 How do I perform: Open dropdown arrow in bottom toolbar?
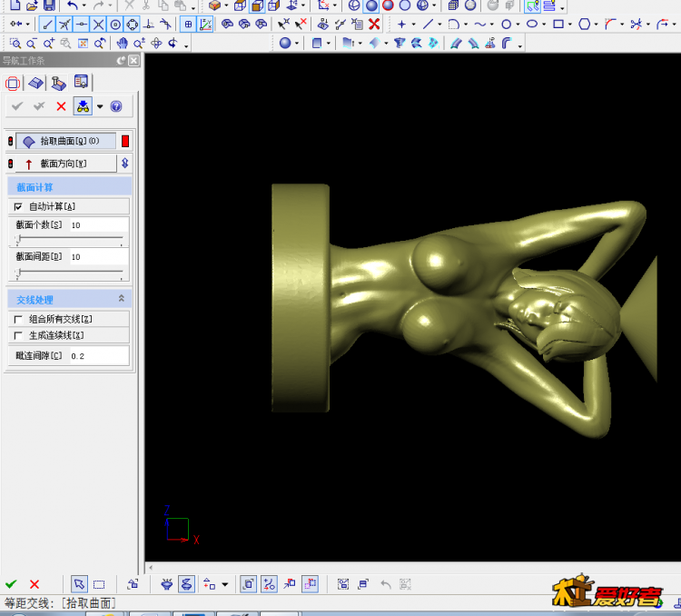[x=225, y=584]
